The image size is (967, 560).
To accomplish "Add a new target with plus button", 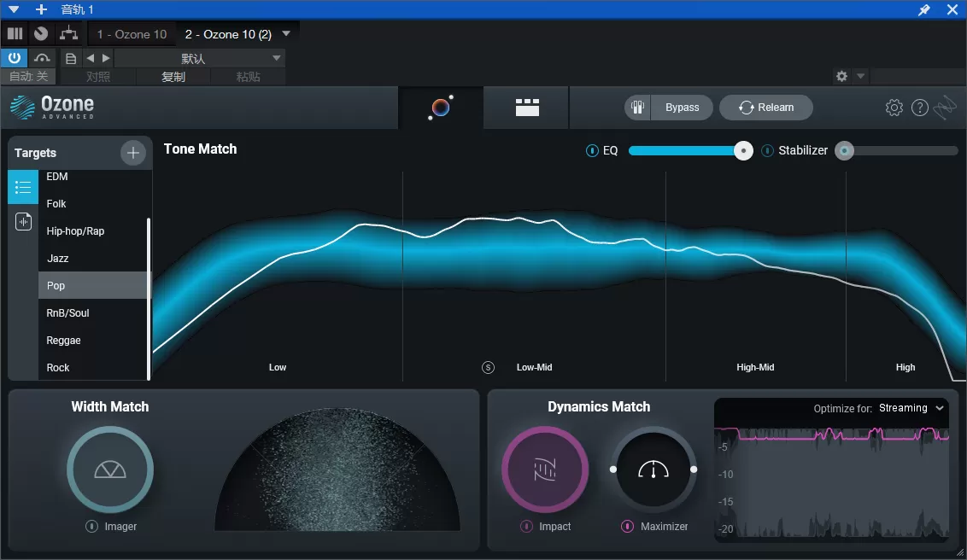I will coord(132,153).
